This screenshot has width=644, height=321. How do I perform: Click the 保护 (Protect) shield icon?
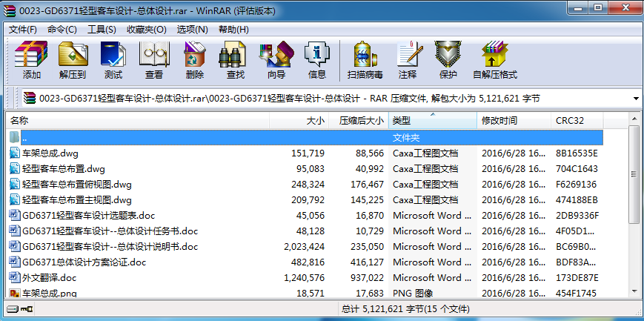point(448,54)
